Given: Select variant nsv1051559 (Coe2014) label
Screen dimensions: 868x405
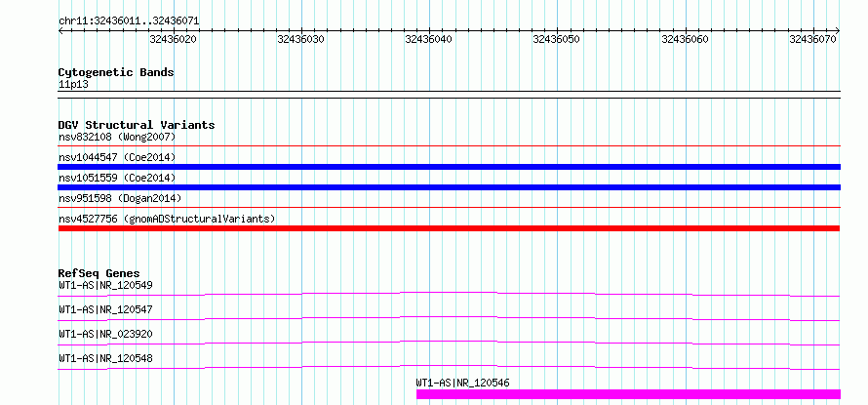Looking at the screenshot, I should point(117,178).
